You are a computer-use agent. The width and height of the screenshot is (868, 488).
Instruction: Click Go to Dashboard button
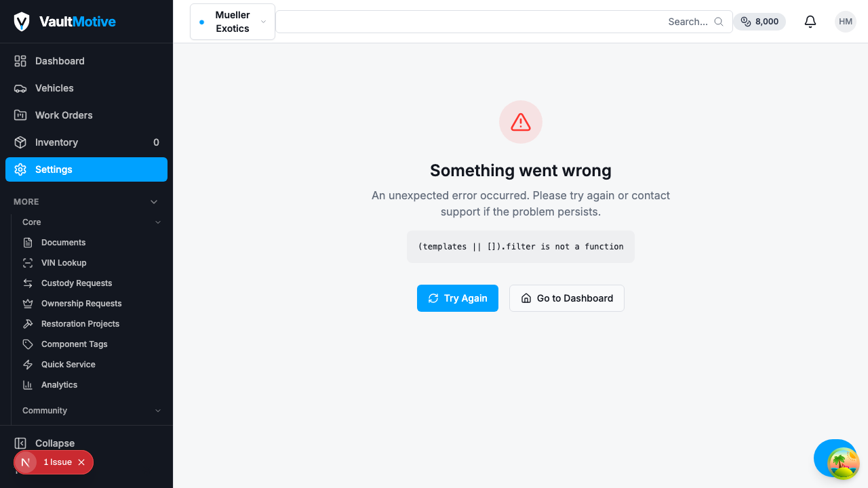567,298
